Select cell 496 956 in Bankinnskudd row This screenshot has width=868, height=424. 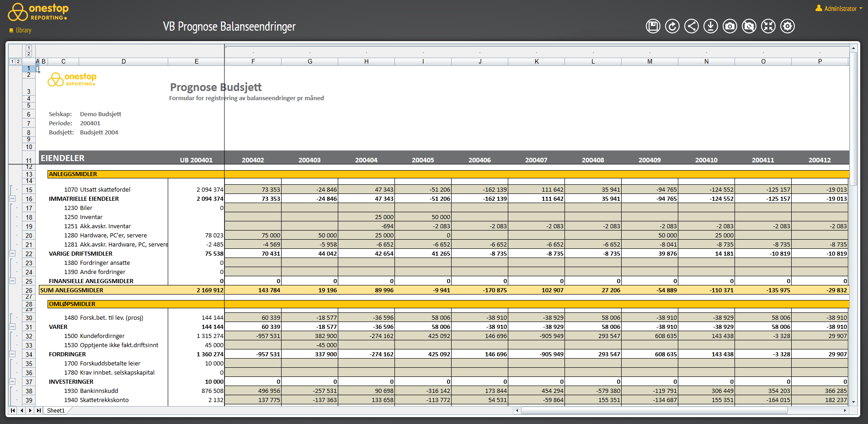coord(253,391)
